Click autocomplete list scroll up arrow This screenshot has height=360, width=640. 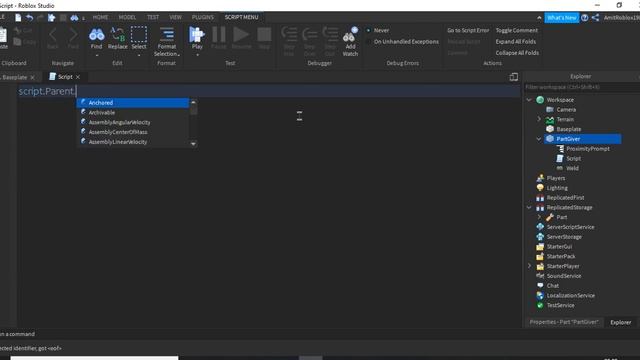tap(193, 102)
